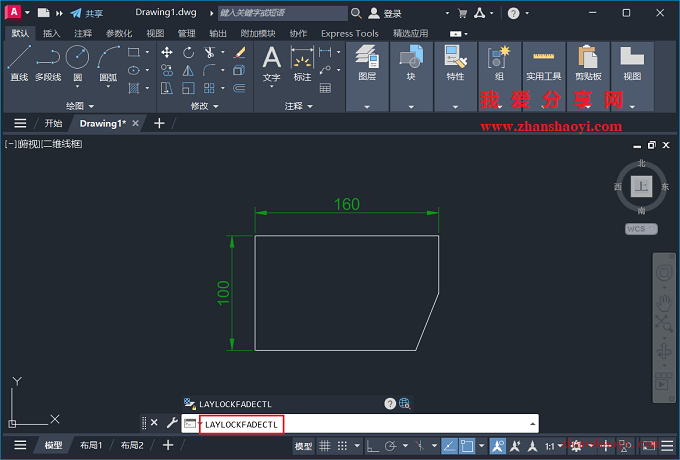The image size is (680, 460).
Task: Open the 1:1 annotation scale dropdown
Action: point(553,446)
